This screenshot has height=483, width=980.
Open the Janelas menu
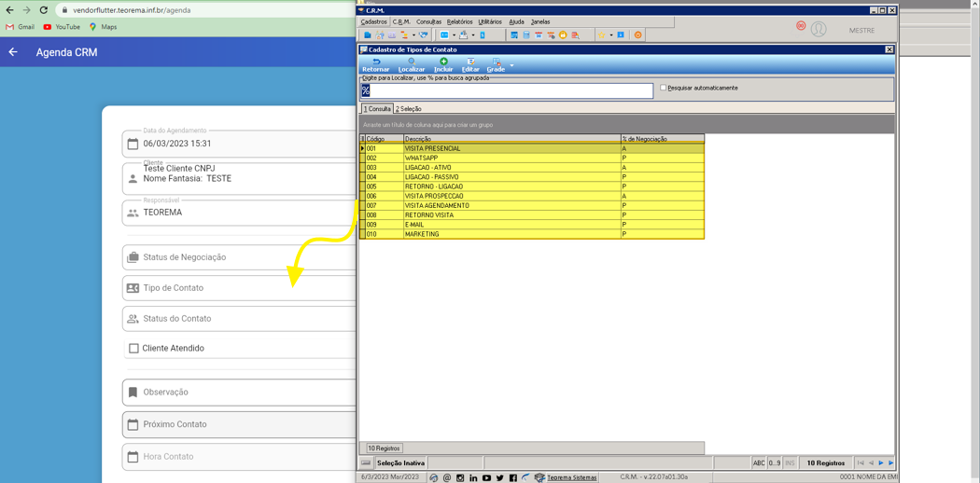pyautogui.click(x=540, y=21)
